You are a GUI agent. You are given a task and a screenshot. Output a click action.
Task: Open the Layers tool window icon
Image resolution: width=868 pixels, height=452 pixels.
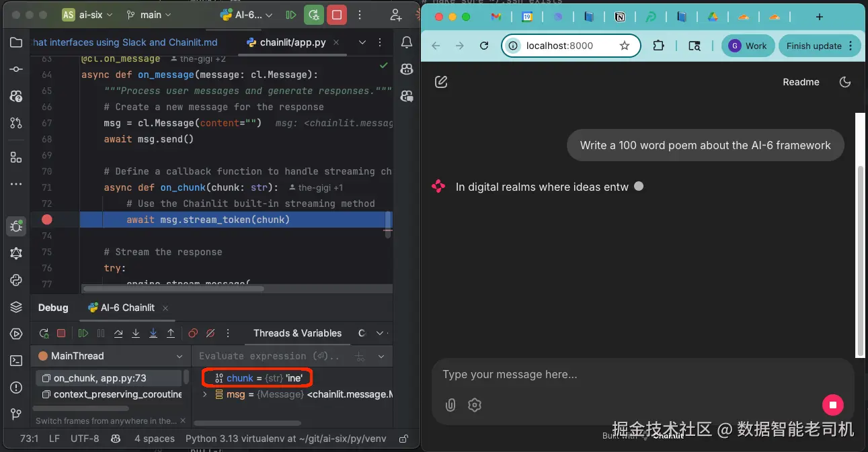pos(16,307)
